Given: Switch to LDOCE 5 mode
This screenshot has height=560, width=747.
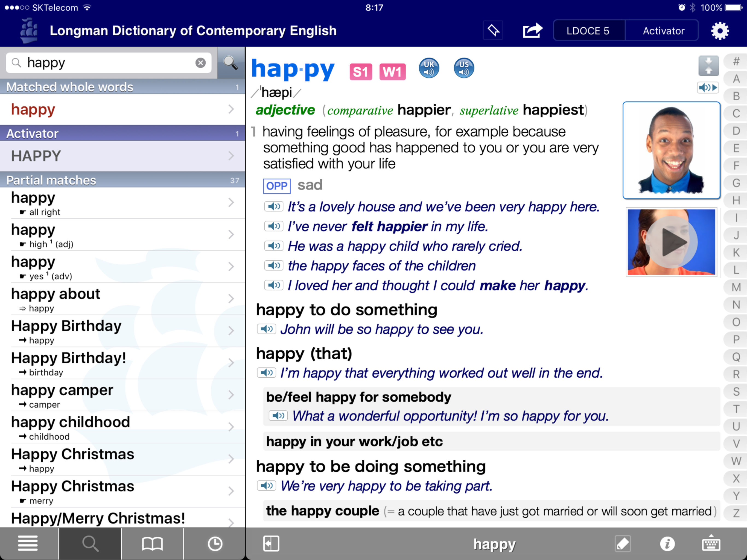Looking at the screenshot, I should 588,31.
